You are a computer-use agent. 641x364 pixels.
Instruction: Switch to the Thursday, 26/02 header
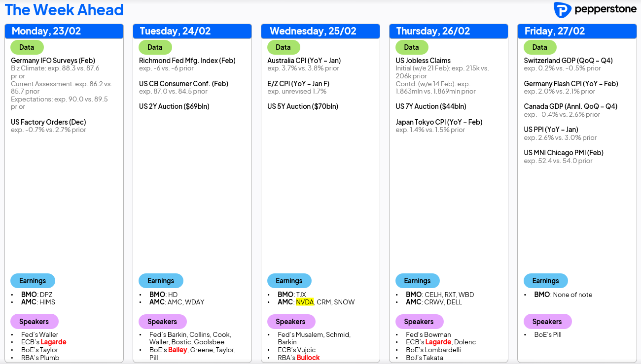tap(433, 31)
